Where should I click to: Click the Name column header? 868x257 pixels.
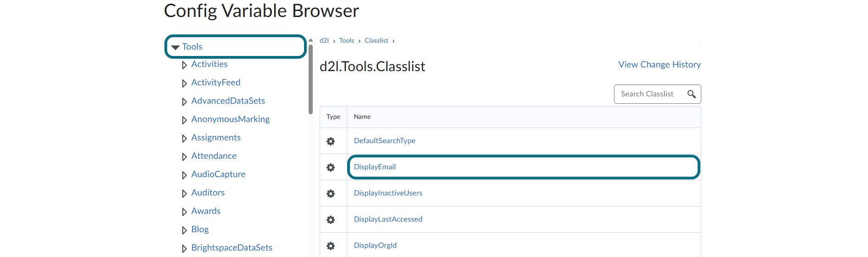524,117
